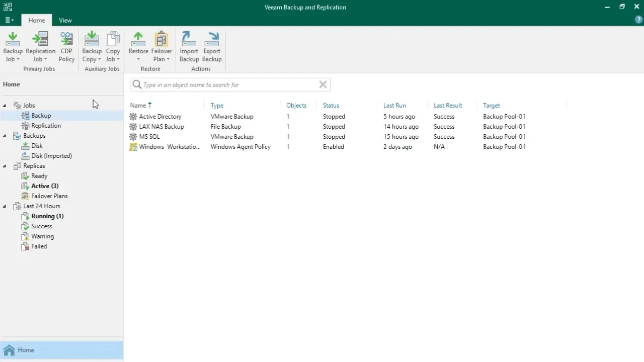Click the Failover Plan ribbon icon

pyautogui.click(x=162, y=46)
